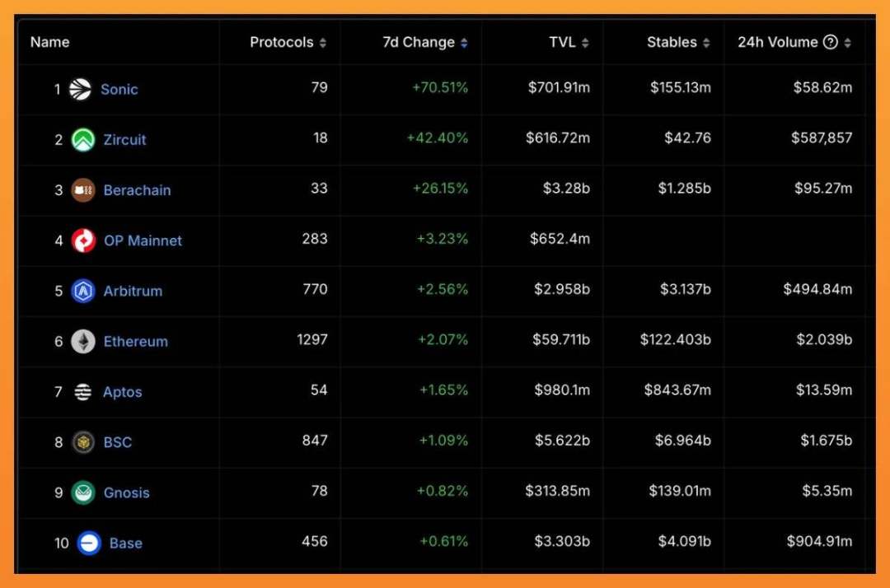The width and height of the screenshot is (890, 588).
Task: Open the 24h Volume help question-mark icon
Action: click(x=831, y=42)
